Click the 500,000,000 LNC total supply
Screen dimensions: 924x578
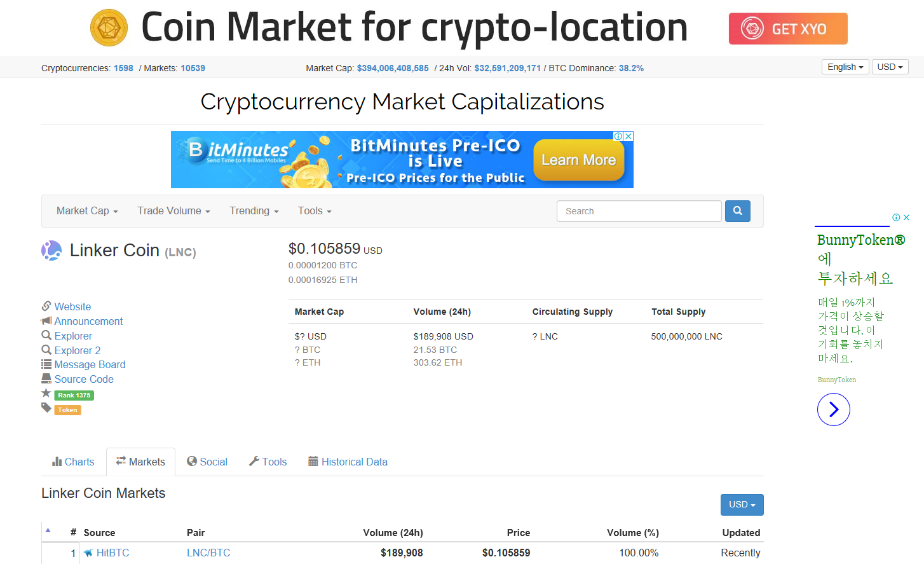pos(687,336)
